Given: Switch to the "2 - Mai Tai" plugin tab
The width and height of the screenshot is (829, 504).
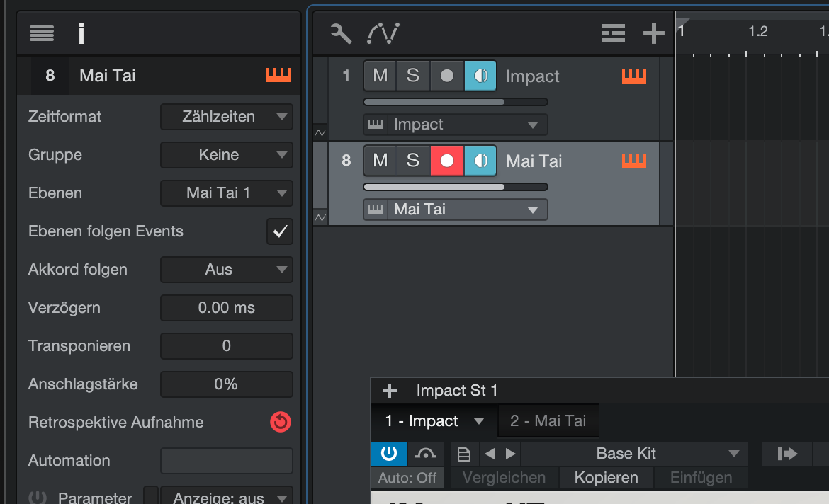Looking at the screenshot, I should click(548, 421).
